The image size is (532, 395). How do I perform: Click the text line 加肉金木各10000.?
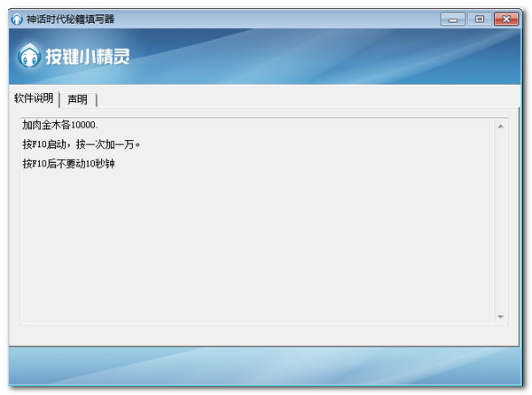tap(60, 125)
